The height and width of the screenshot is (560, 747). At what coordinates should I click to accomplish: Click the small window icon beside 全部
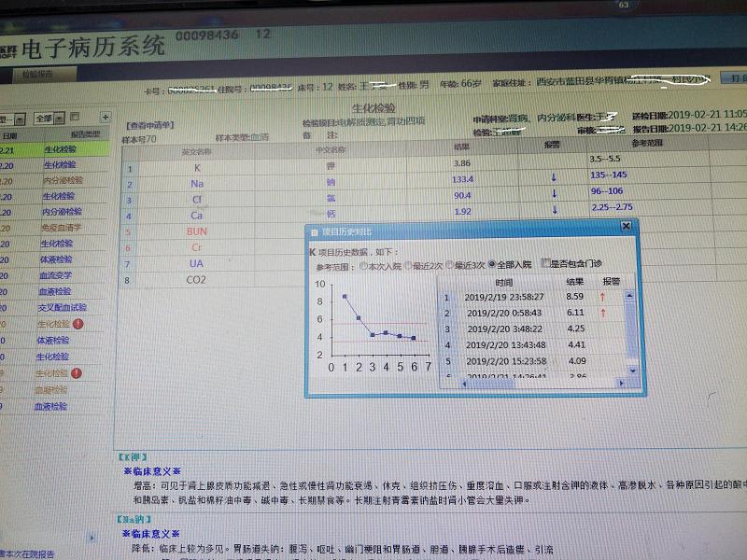pos(75,116)
